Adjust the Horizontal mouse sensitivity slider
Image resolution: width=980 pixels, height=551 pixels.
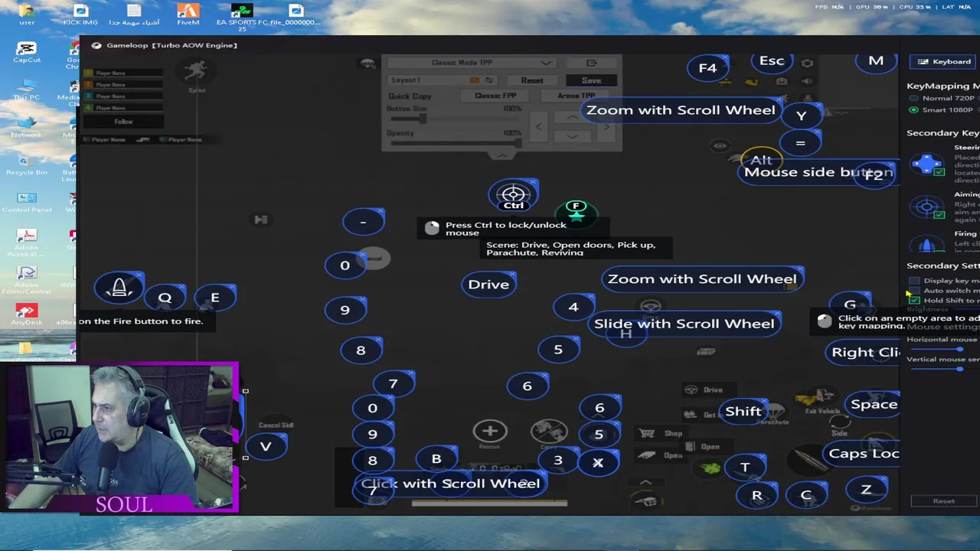click(x=959, y=349)
